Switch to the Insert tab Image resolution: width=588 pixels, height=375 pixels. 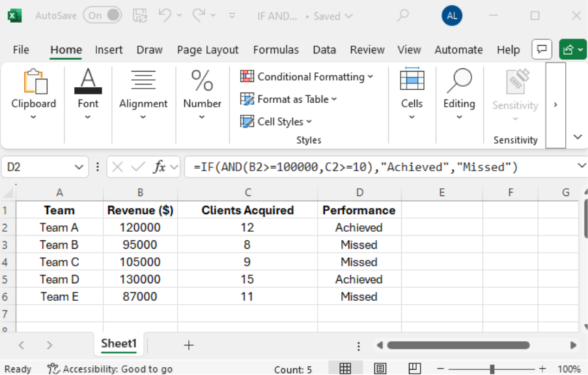point(109,50)
